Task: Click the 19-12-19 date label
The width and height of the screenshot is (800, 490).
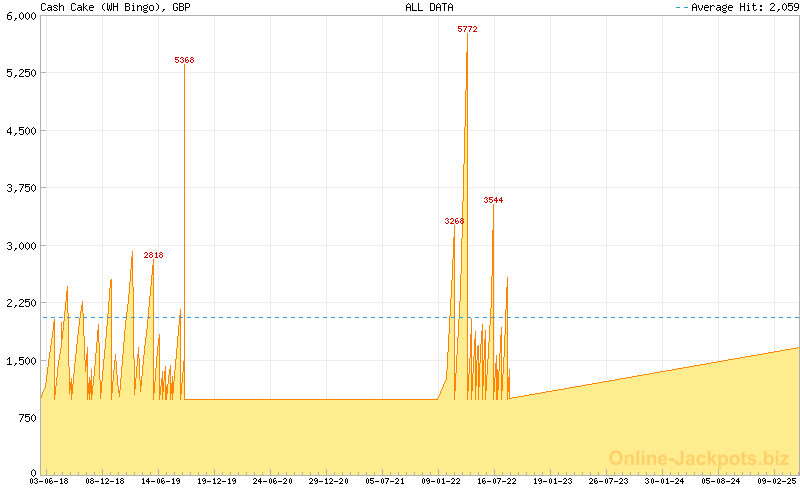Action: tap(217, 481)
